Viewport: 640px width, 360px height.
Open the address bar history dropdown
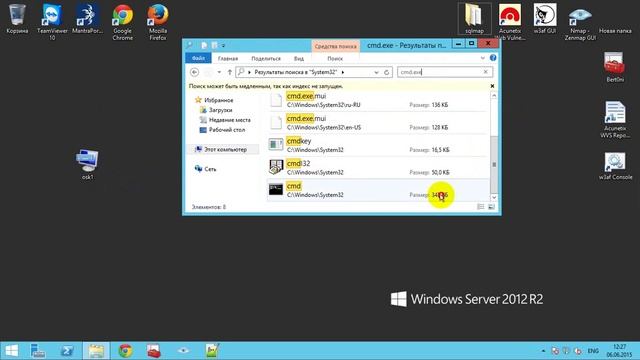(x=376, y=72)
